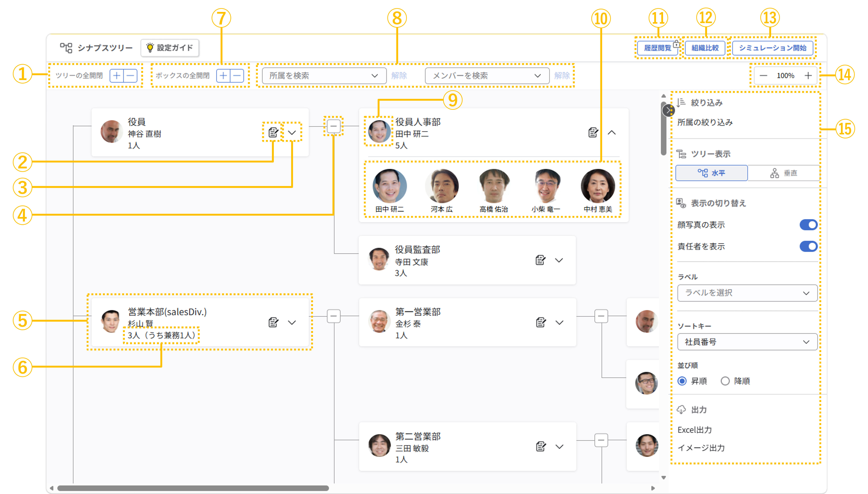This screenshot has height=494, width=868.
Task: Expand all boxes with plus button
Action: click(x=223, y=75)
